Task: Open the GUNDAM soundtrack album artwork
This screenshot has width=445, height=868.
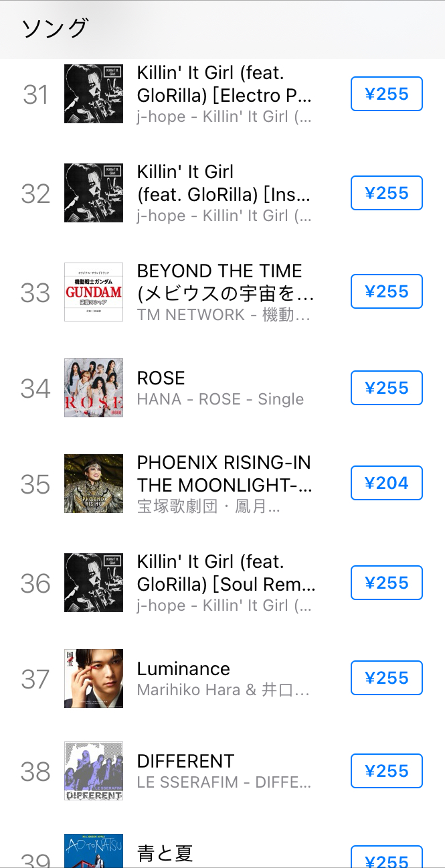Action: point(94,291)
